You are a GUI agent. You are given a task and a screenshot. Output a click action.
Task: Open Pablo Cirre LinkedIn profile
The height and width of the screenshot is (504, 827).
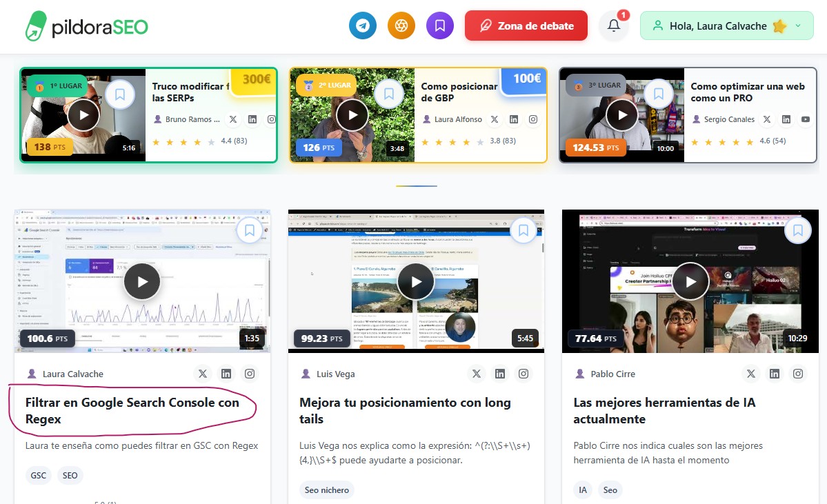[x=775, y=374]
